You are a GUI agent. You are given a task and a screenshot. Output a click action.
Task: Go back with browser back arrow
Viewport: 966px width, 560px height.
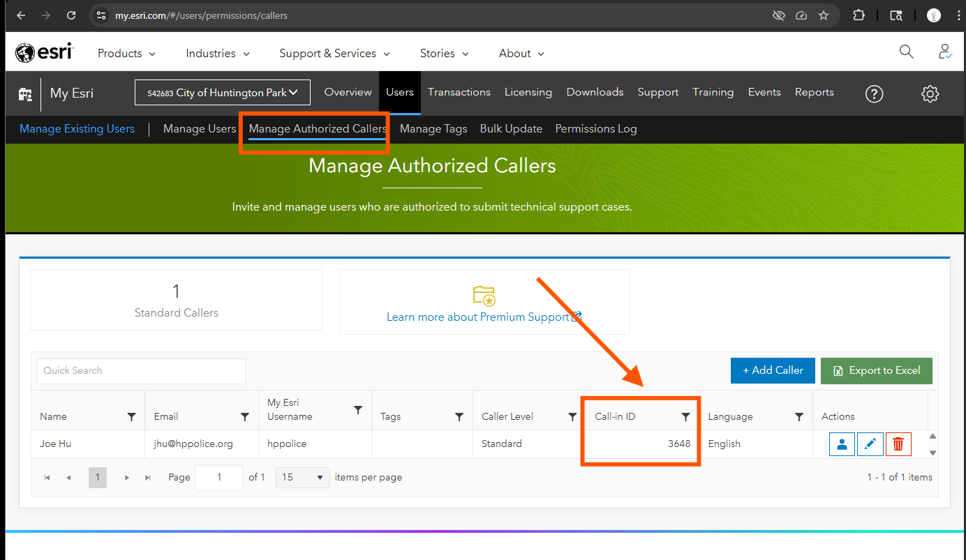(x=21, y=15)
